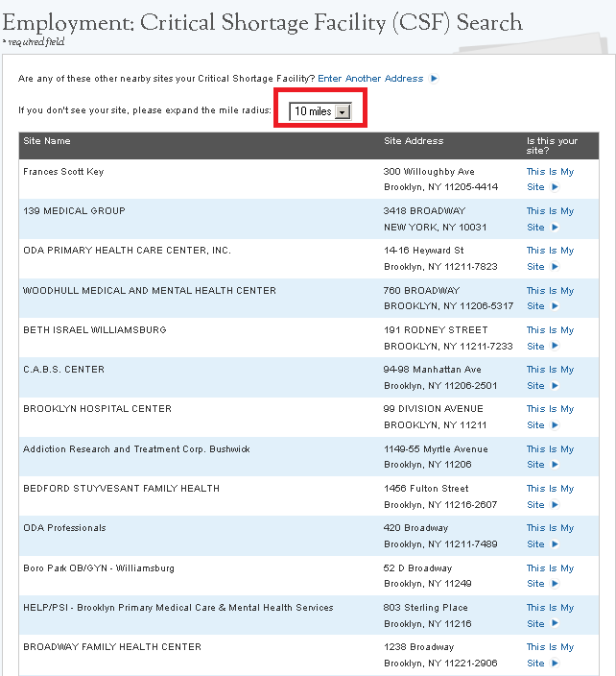The width and height of the screenshot is (616, 676).
Task: Choose This Is My Site for 139 MEDICAL GROUP
Action: pos(550,219)
